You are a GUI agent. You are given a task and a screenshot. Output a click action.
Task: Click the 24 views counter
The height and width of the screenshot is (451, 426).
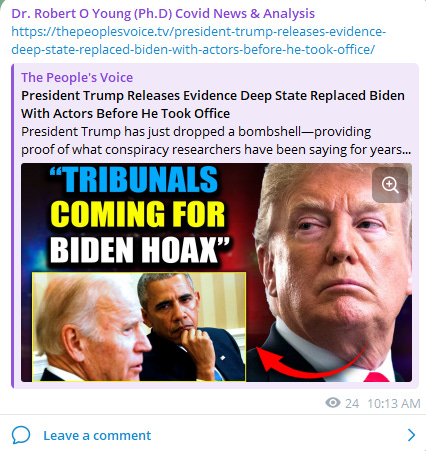click(x=352, y=403)
